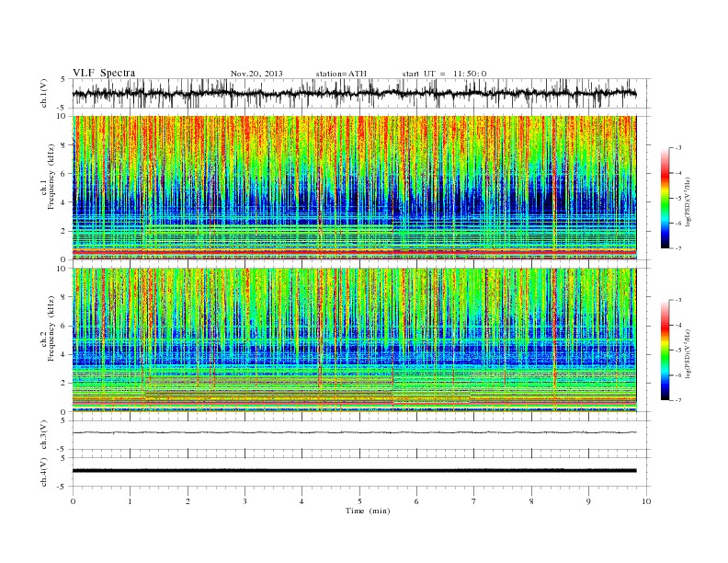This screenshot has height=563, width=728.
Task: Click the ch.2 spectrogram panel
Action: [355, 340]
